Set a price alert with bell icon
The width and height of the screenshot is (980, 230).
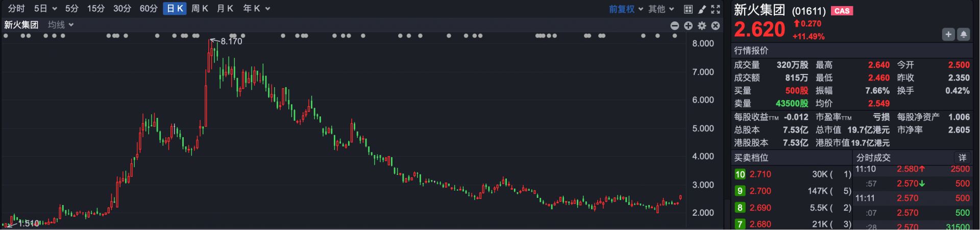point(964,34)
